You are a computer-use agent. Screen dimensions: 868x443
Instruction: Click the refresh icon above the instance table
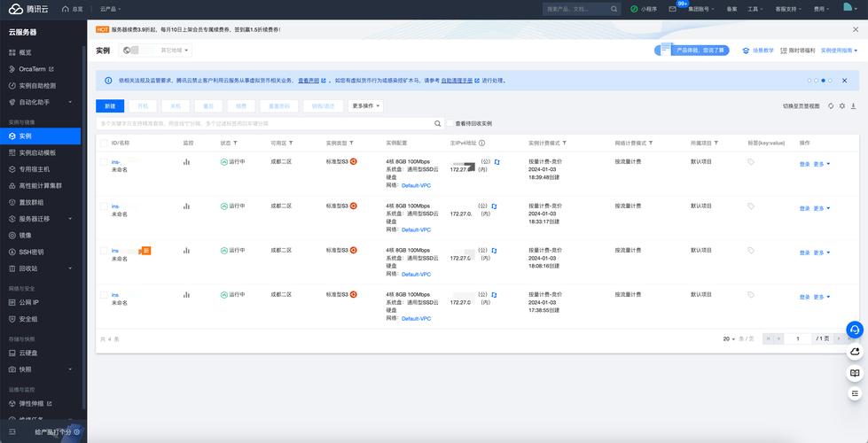click(x=831, y=105)
